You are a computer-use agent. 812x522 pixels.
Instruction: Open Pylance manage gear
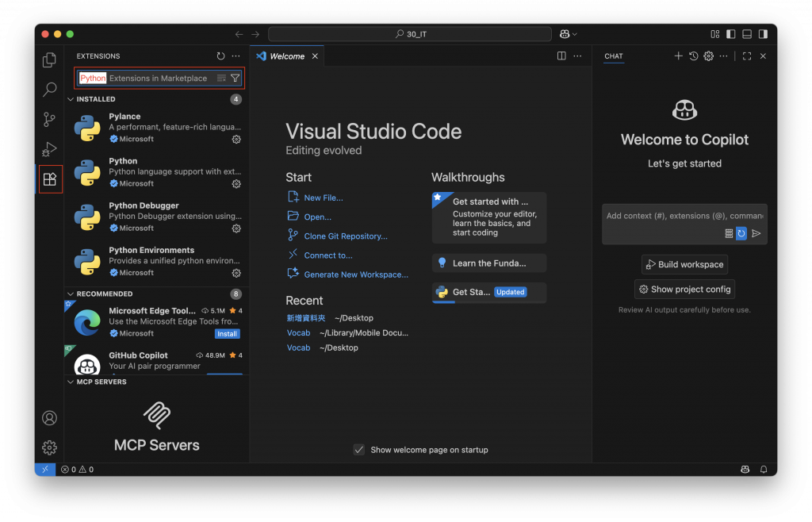click(x=236, y=140)
